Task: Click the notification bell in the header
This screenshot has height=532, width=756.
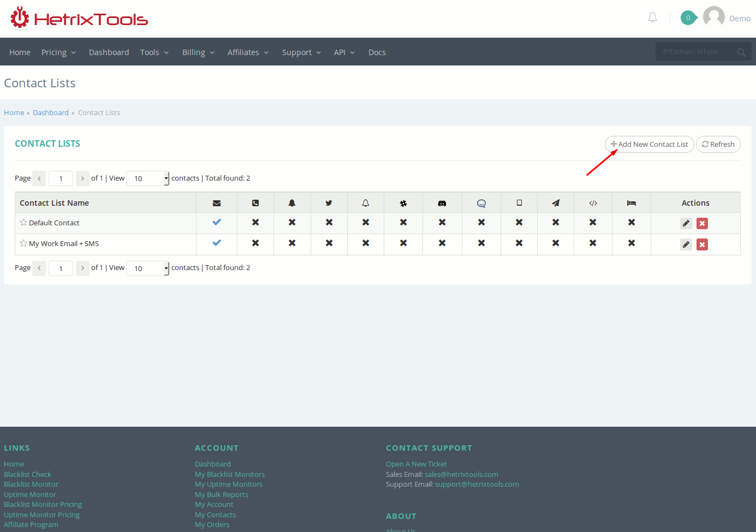Action: 652,18
